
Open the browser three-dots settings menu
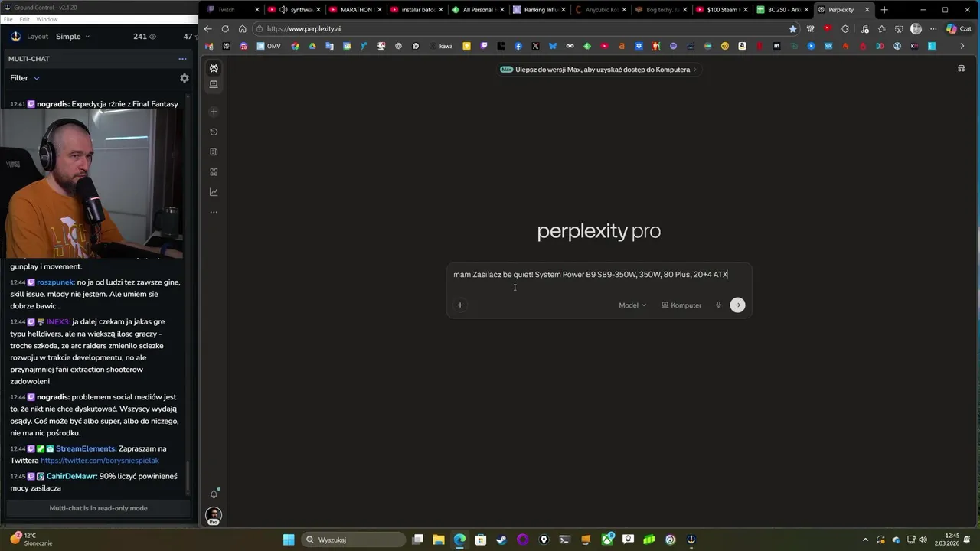click(933, 29)
